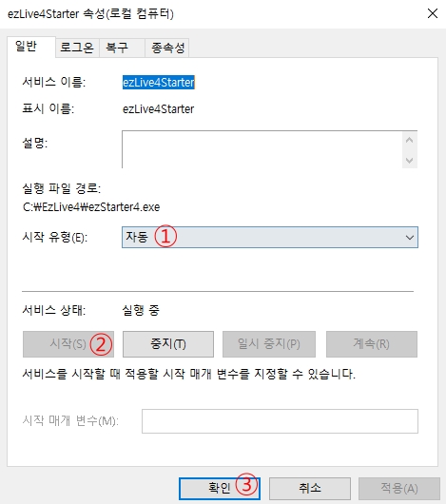This screenshot has height=504, width=446.
Task: Click the 일시 중지(P) button
Action: (x=269, y=344)
